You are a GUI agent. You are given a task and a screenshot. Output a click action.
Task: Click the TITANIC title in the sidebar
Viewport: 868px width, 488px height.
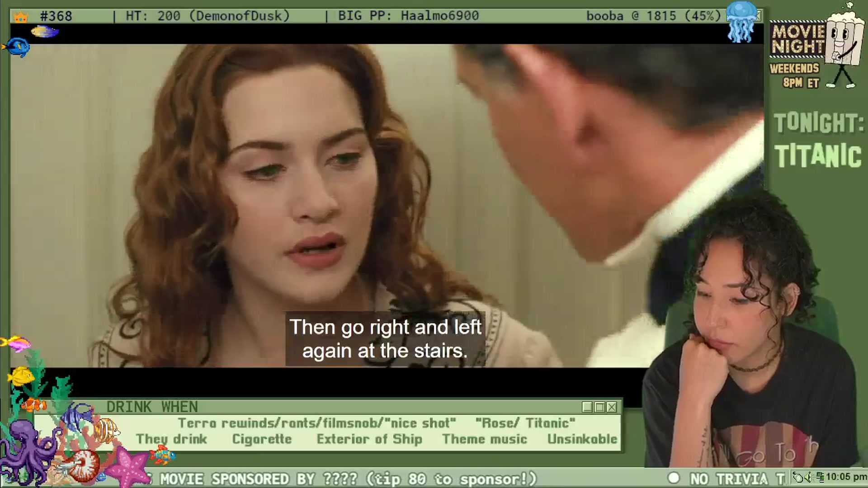click(818, 156)
